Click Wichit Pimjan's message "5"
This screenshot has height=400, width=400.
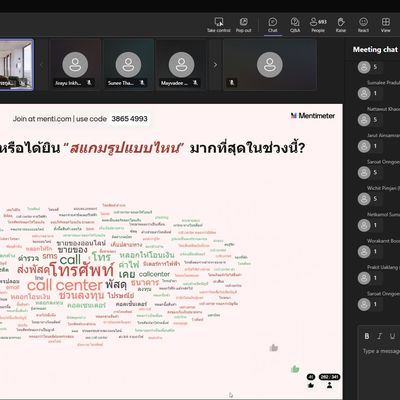point(375,199)
